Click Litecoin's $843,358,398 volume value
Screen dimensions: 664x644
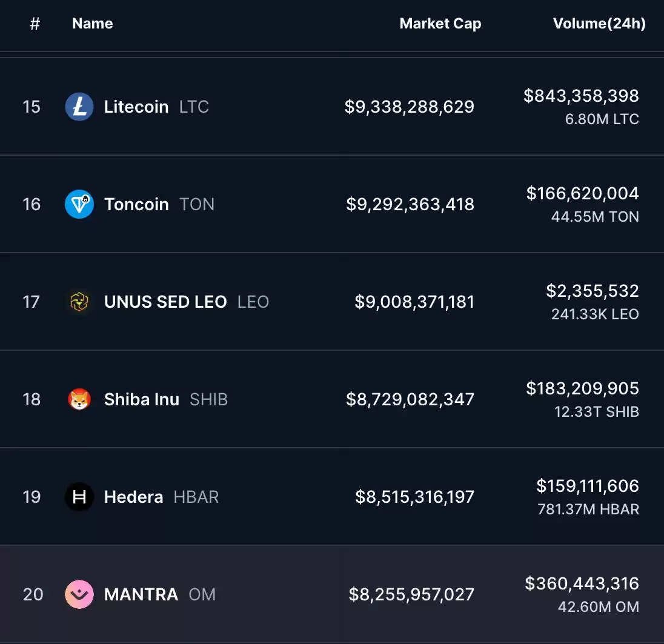click(x=581, y=96)
